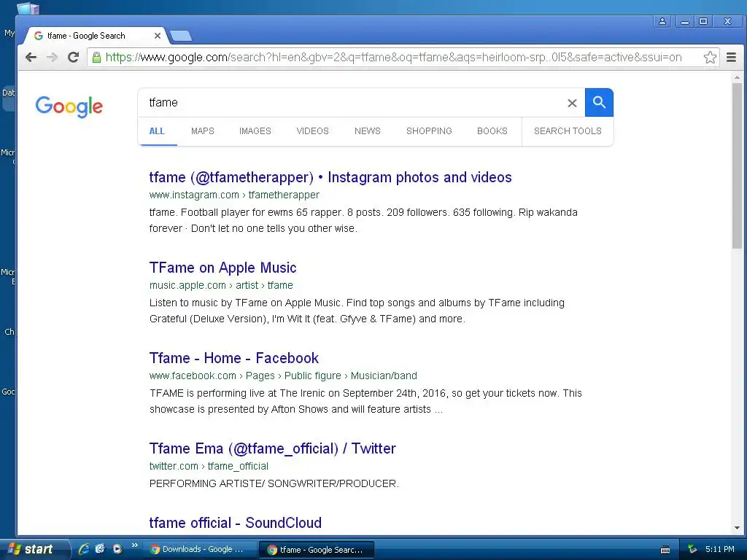Viewport: 747px width, 560px height.
Task: Click the Chrome user profile icon
Action: pyautogui.click(x=662, y=21)
